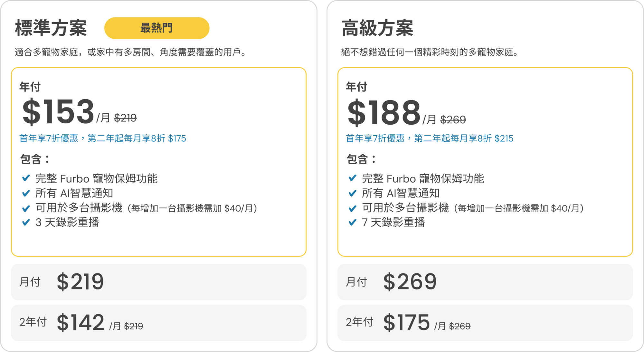The height and width of the screenshot is (352, 644).
Task: Click checkmark beside 完整 Furbo 寵物保姆功能 in 標準方案
Action: (26, 178)
